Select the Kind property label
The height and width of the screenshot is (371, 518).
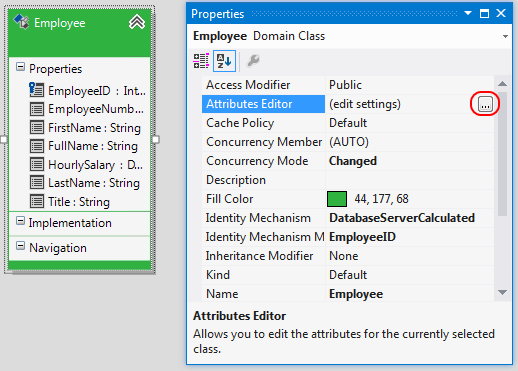coord(218,275)
